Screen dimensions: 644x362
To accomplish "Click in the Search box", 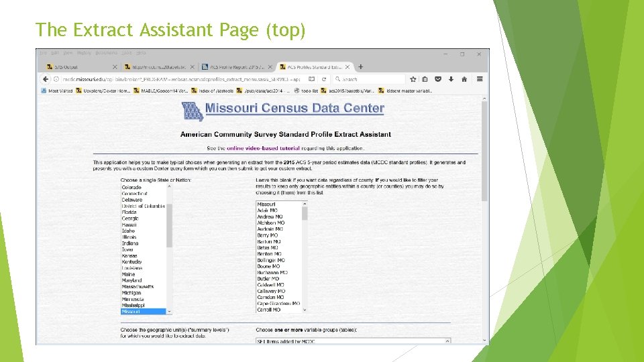I will (x=369, y=79).
